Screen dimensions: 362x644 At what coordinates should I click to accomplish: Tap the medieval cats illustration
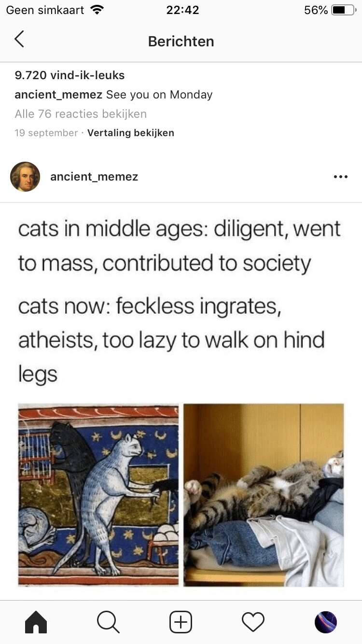pos(98,495)
